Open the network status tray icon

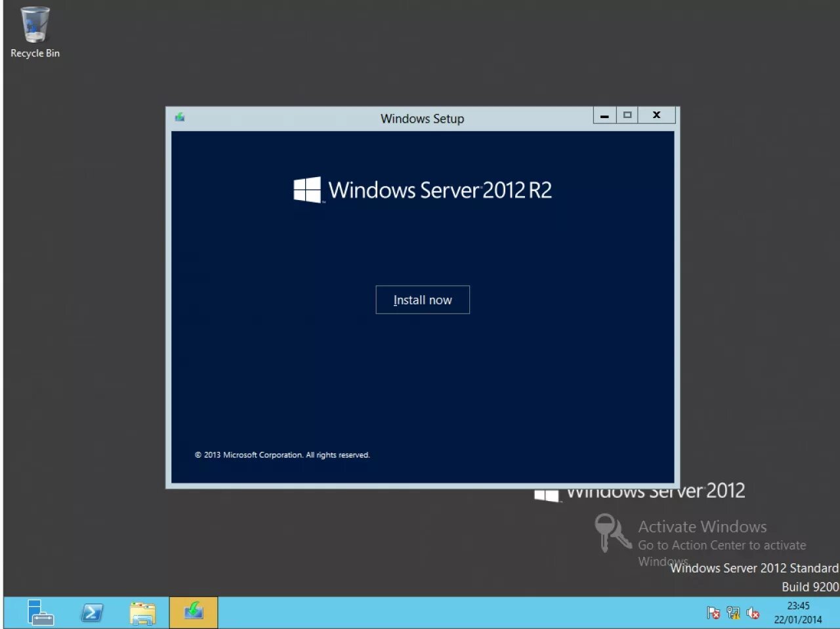[x=733, y=613]
